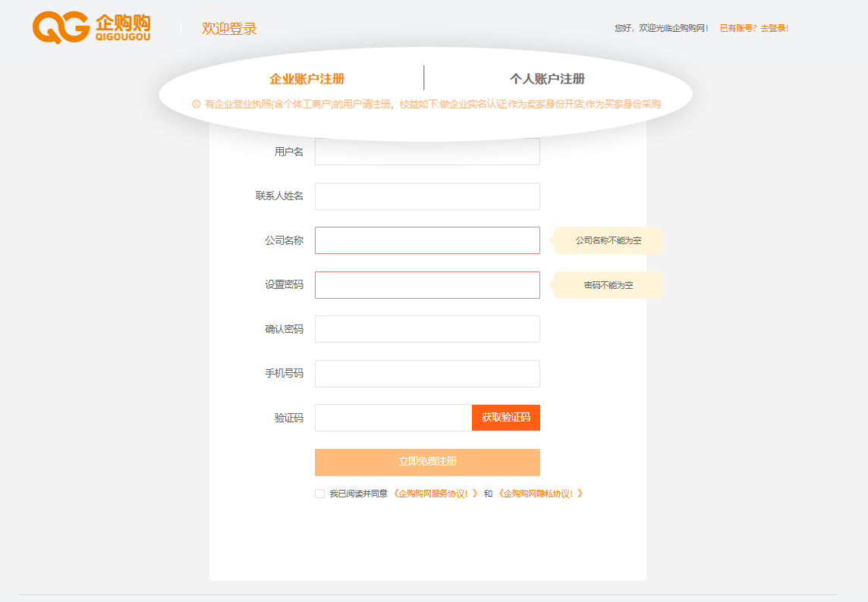Select the 手机号码 input field
The image size is (868, 602).
427,374
